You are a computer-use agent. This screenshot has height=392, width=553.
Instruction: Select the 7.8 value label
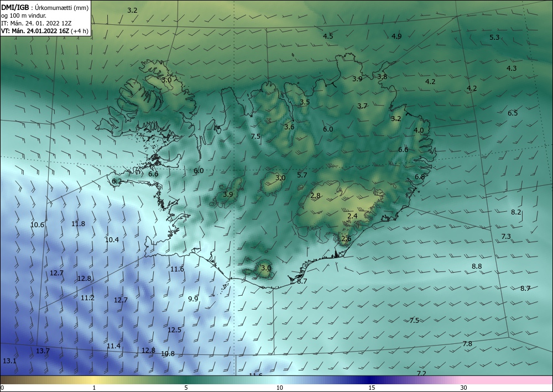pos(467,344)
